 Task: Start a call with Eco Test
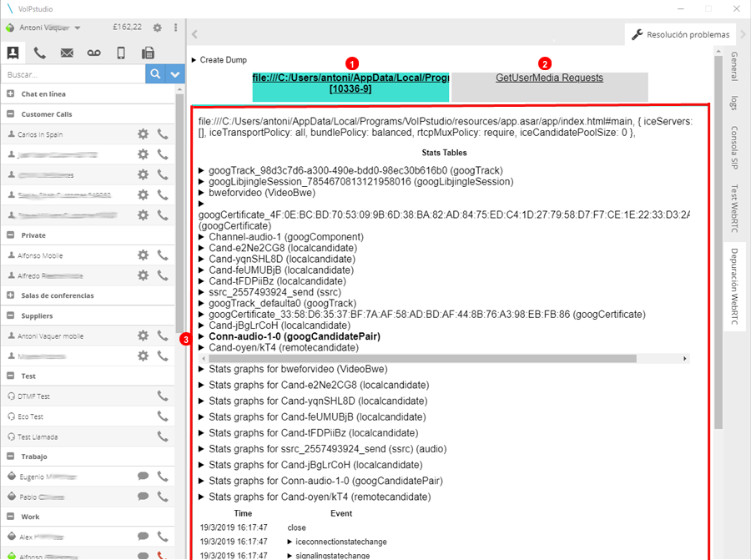(164, 416)
